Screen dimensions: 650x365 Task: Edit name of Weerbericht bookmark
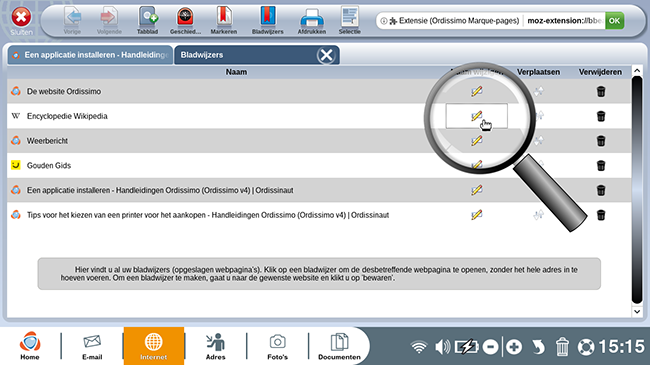(477, 141)
